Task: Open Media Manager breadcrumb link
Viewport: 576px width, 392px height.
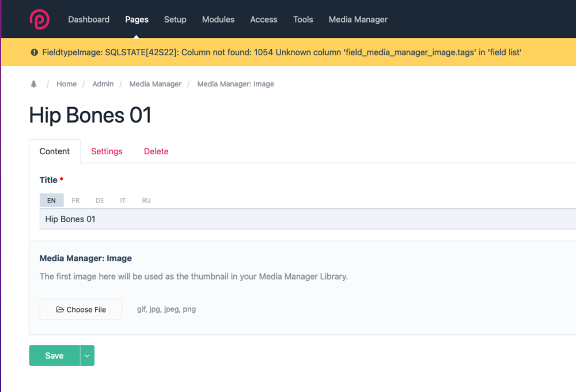Action: tap(156, 84)
